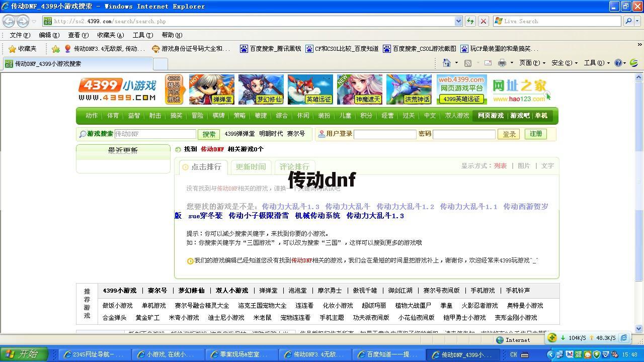Open the 梦幻修仙 game banner thumbnail

[261, 89]
